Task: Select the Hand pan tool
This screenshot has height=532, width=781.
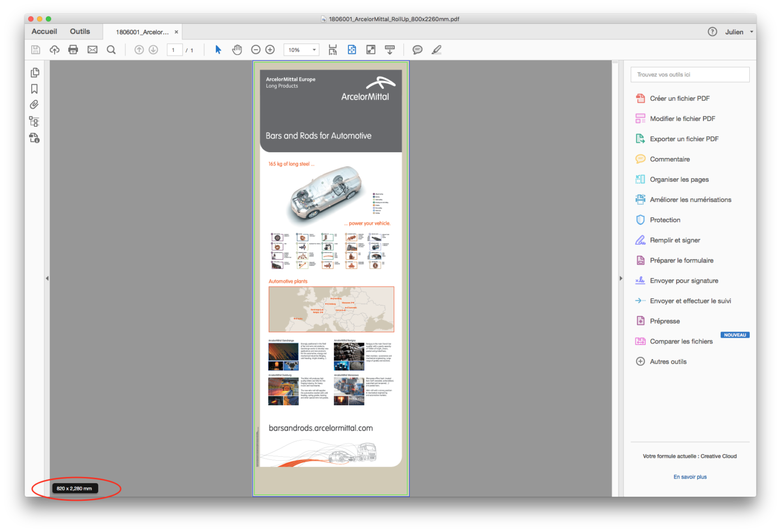Action: [x=237, y=50]
